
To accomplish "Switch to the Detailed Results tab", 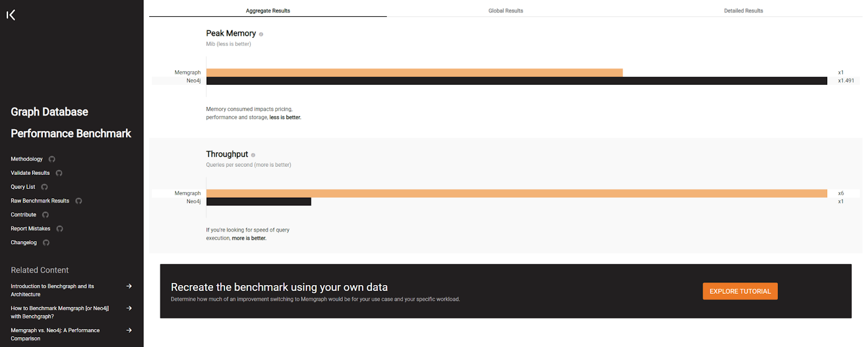I will [743, 10].
